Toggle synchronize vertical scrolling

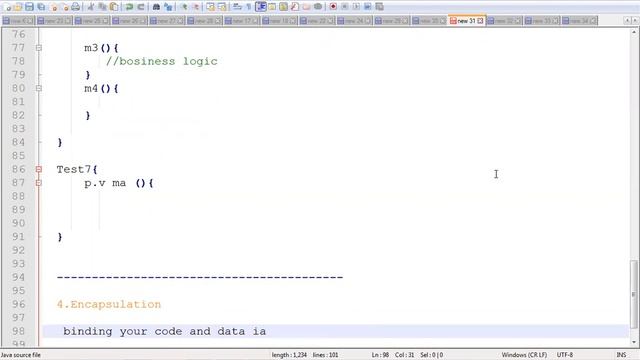click(x=211, y=7)
